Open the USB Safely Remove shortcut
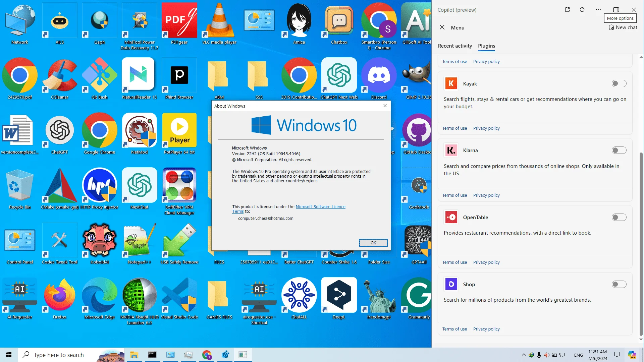644x362 pixels. [179, 244]
